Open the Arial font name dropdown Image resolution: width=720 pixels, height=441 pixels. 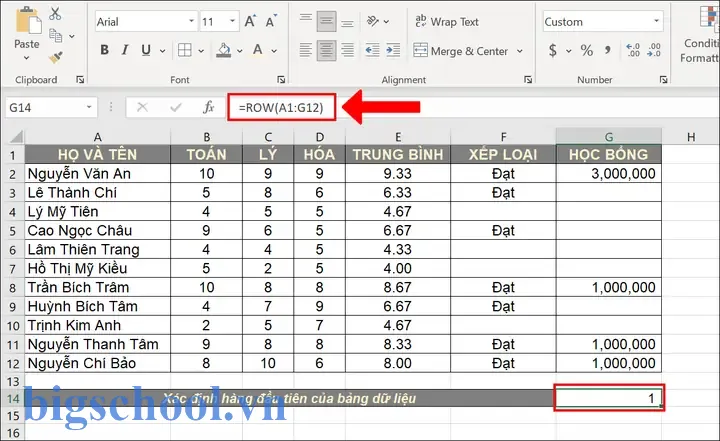(191, 21)
